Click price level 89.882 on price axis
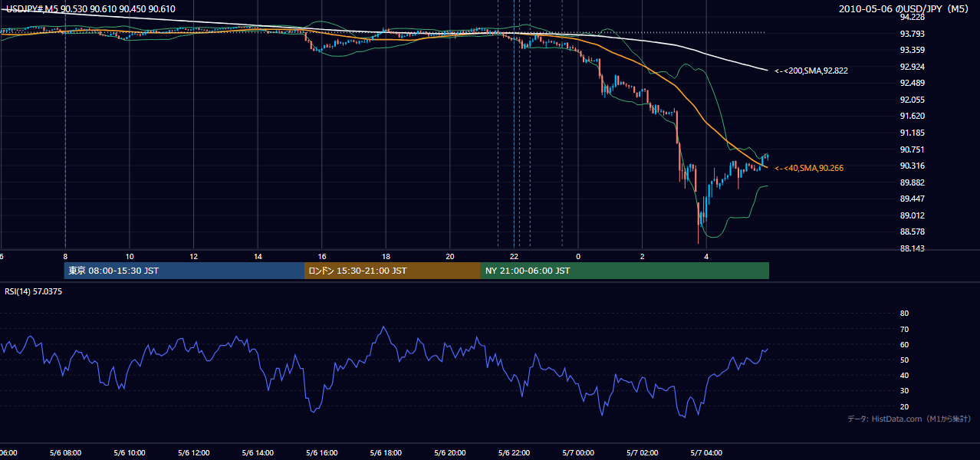This screenshot has height=460, width=980. point(912,182)
